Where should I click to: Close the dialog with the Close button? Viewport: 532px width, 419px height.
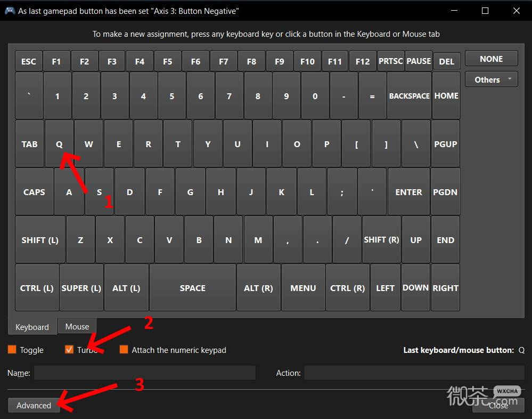498,406
